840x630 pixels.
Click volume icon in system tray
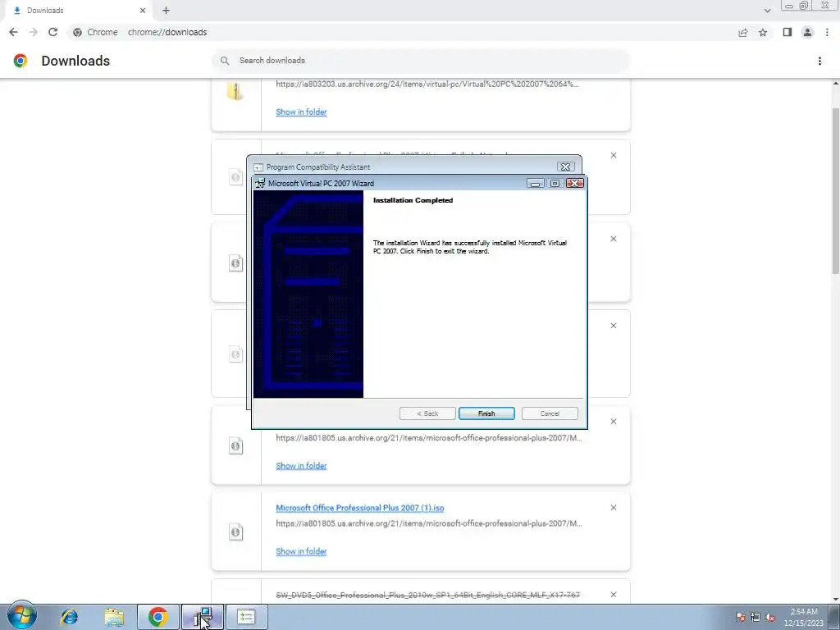(x=770, y=617)
